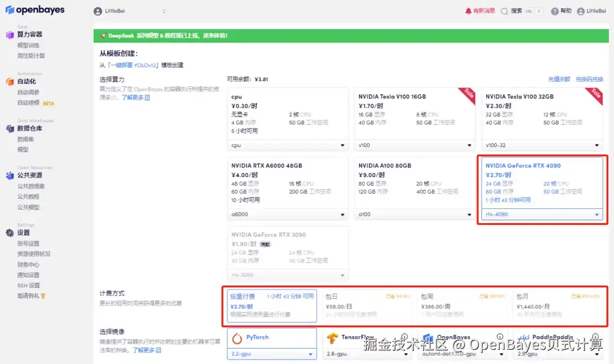Click the OpenBayes logo

click(35, 10)
